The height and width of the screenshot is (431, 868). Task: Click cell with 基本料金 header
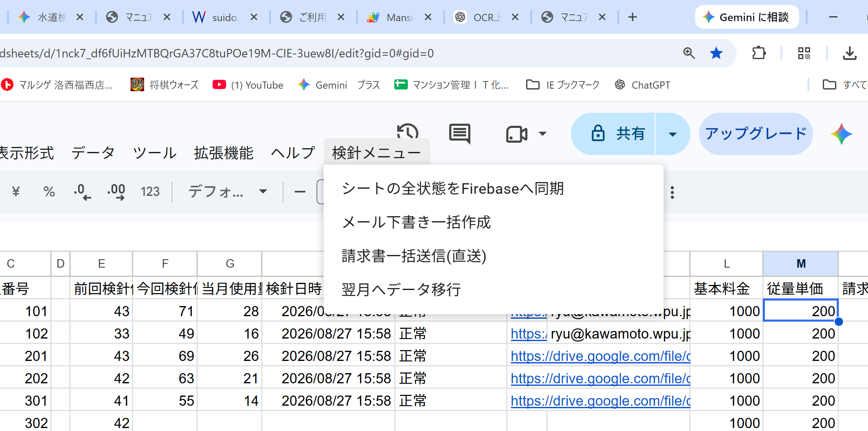pos(726,288)
